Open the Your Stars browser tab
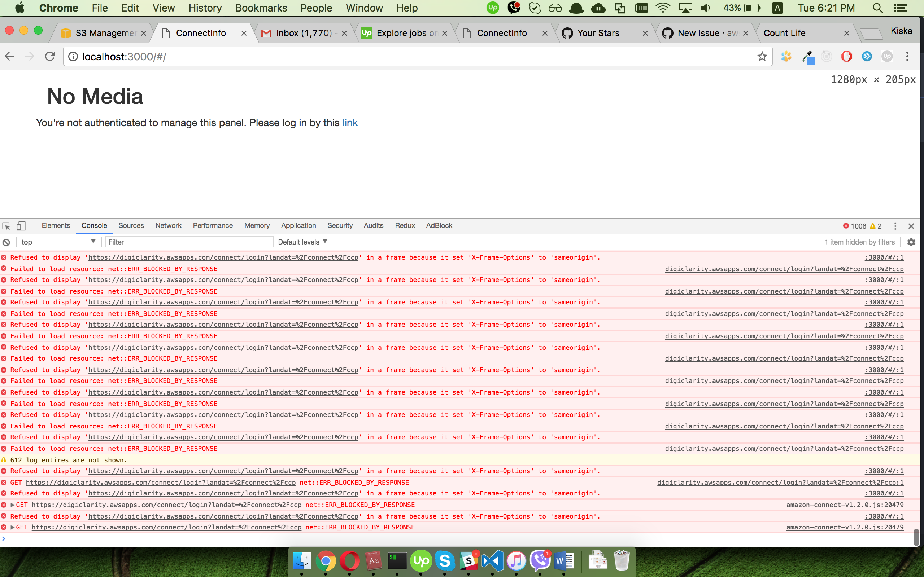The height and width of the screenshot is (577, 924). coord(598,33)
